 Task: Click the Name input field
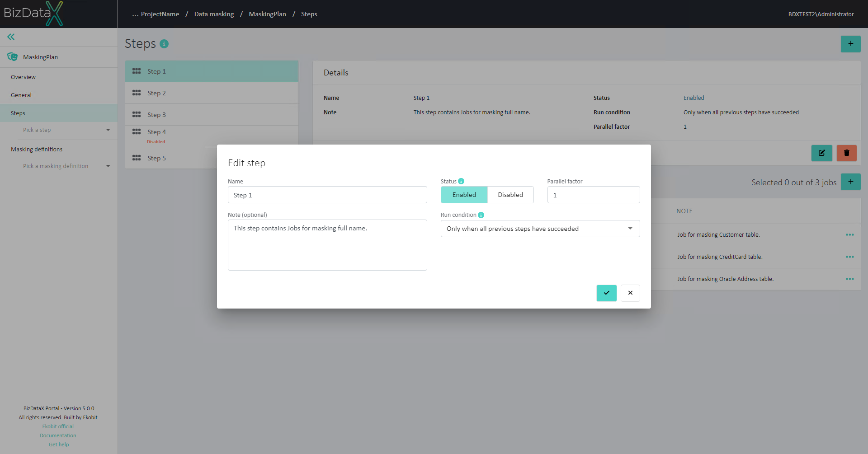click(327, 195)
